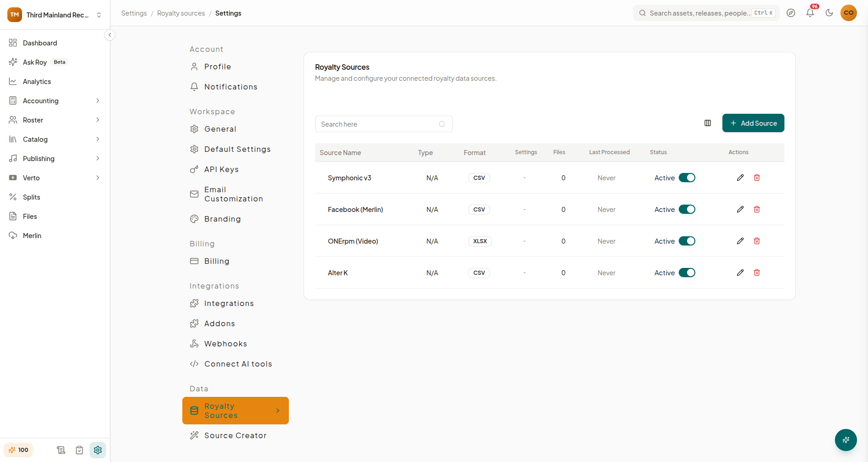The height and width of the screenshot is (462, 868).
Task: Click Settings breadcrumb root
Action: point(134,13)
